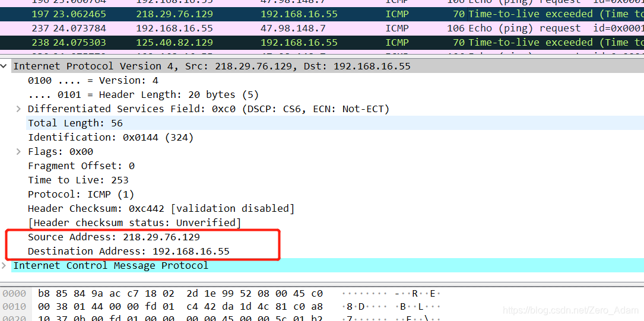Select Header Checksum: 0xc442 line

[x=161, y=208]
